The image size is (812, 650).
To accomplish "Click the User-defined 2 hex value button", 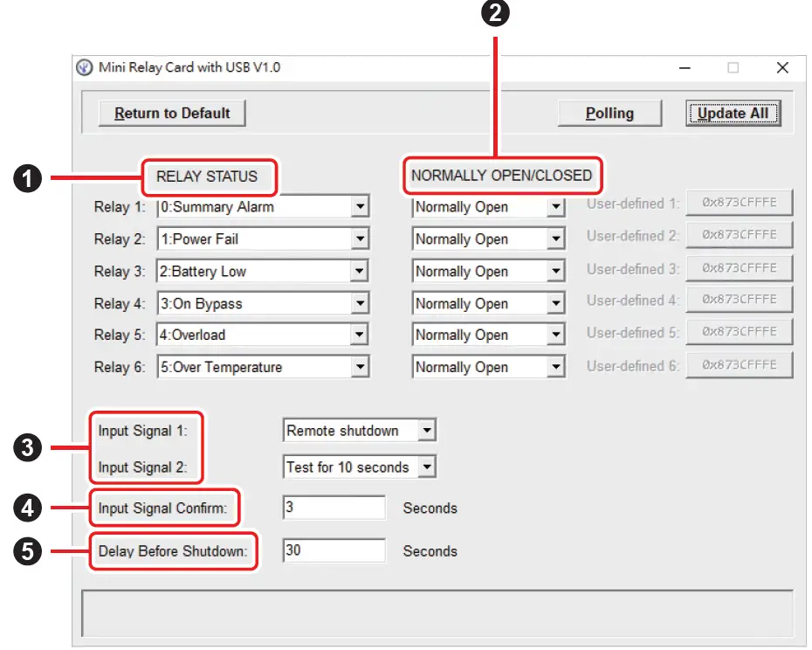I will pyautogui.click(x=740, y=235).
